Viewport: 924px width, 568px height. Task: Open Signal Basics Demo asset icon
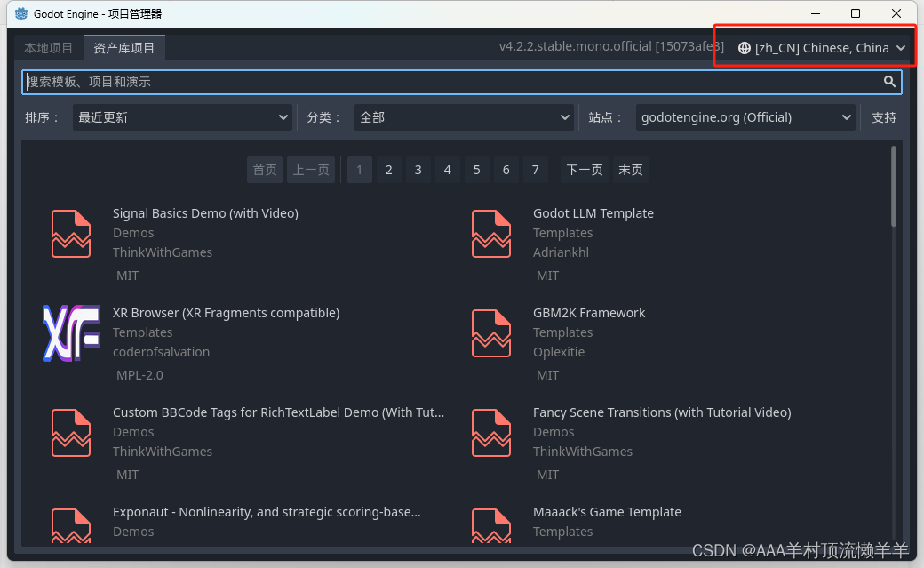(71, 234)
